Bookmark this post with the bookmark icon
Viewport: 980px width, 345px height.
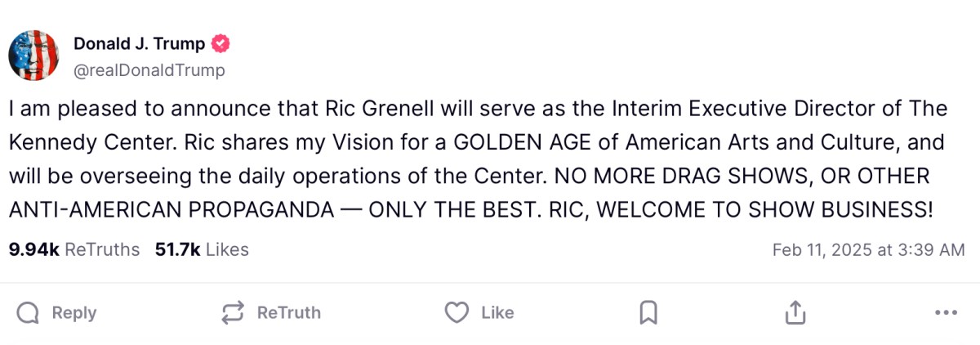pos(648,312)
